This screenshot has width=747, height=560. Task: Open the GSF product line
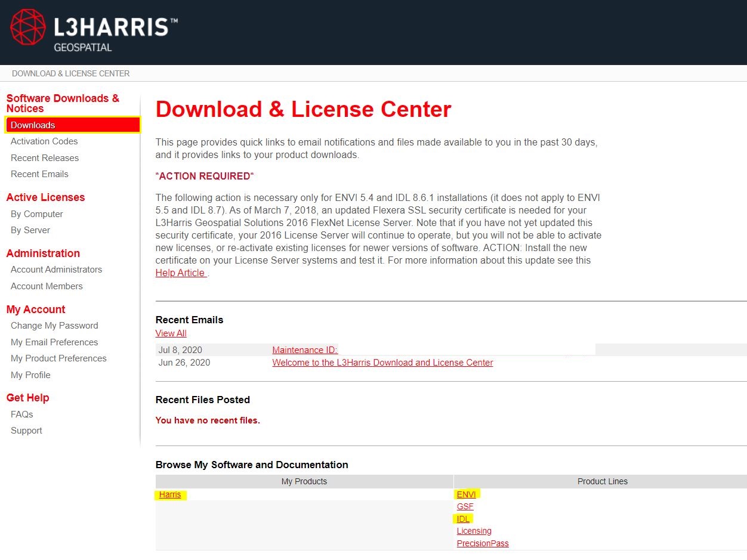click(x=465, y=506)
